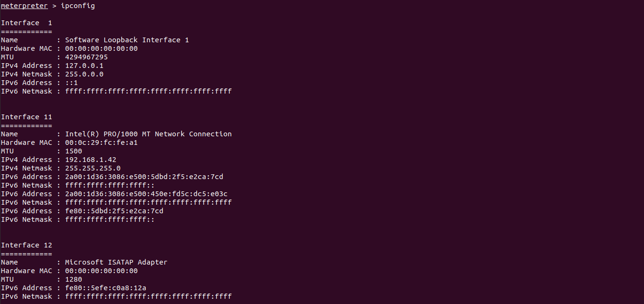Click the 255.255.255.0 netmask value

[93, 168]
